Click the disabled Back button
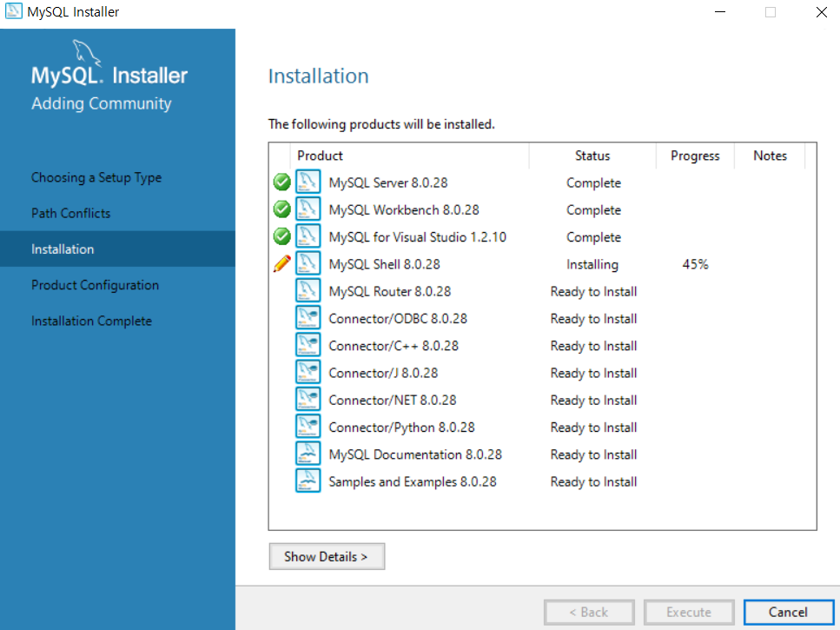 click(x=589, y=612)
